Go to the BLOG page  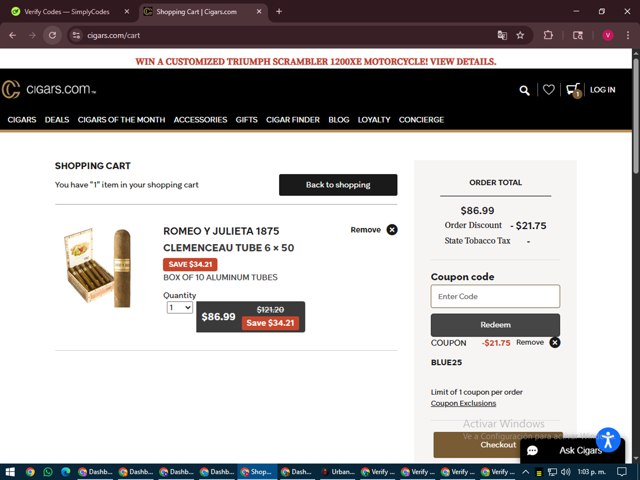click(339, 120)
